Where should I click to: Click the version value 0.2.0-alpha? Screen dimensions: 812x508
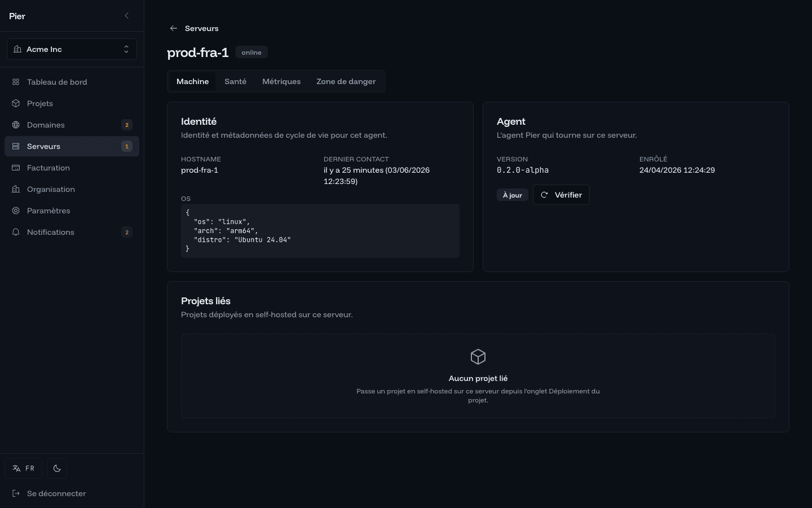pos(523,170)
